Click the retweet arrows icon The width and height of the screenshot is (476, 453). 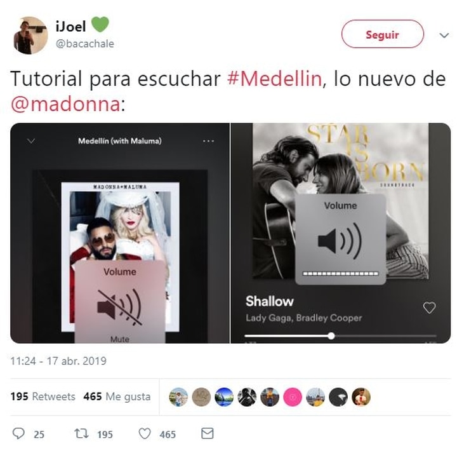point(82,433)
